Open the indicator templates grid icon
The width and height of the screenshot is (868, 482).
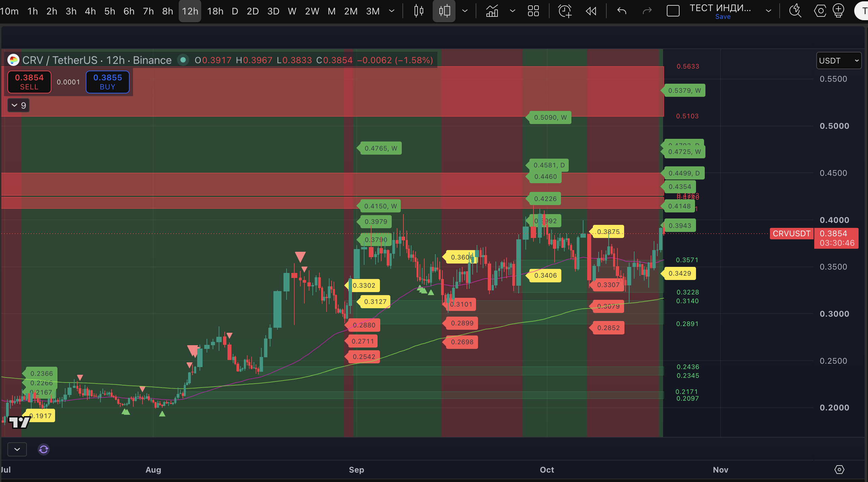click(x=533, y=11)
